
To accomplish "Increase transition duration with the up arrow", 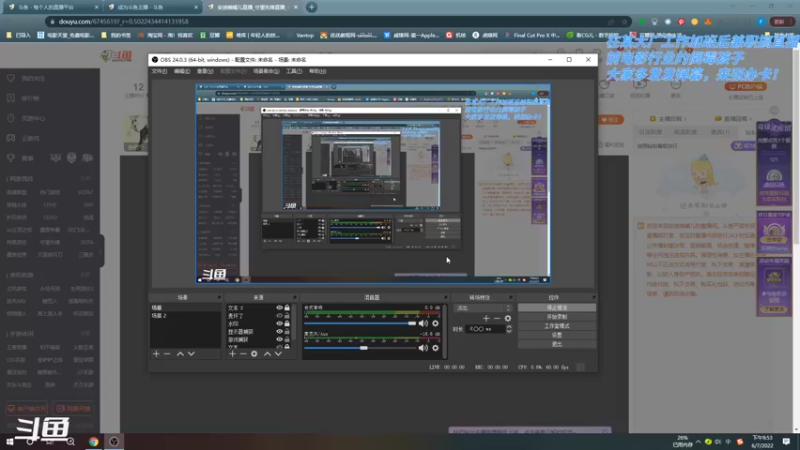I will 509,327.
